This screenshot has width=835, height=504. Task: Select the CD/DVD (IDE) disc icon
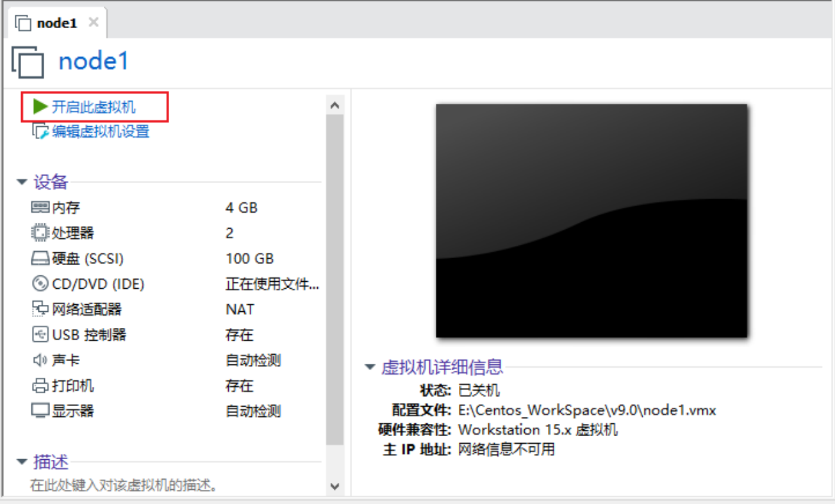[x=40, y=284]
